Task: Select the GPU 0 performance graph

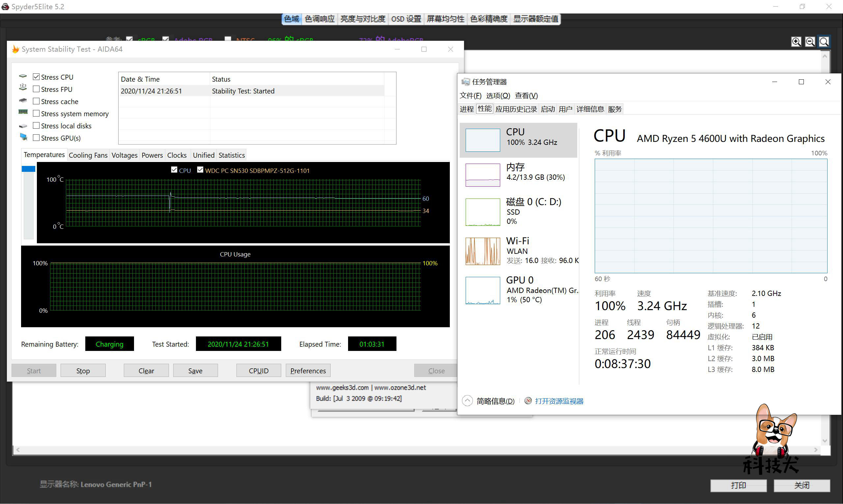Action: 482,290
